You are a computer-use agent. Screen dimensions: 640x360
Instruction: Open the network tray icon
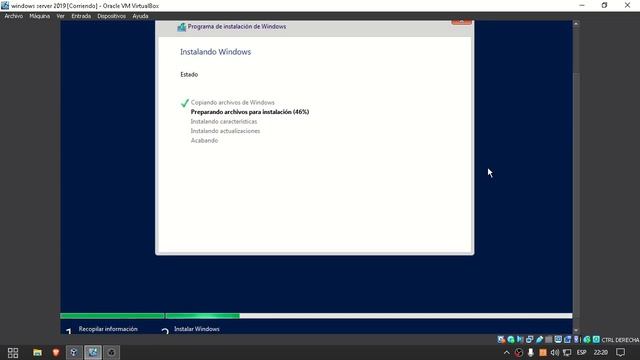pos(567,353)
